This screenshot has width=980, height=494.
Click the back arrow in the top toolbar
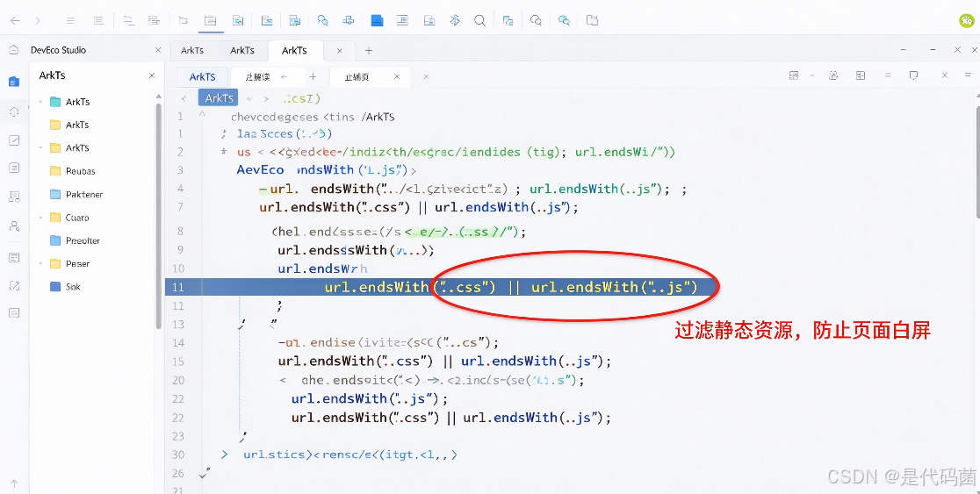tap(15, 20)
